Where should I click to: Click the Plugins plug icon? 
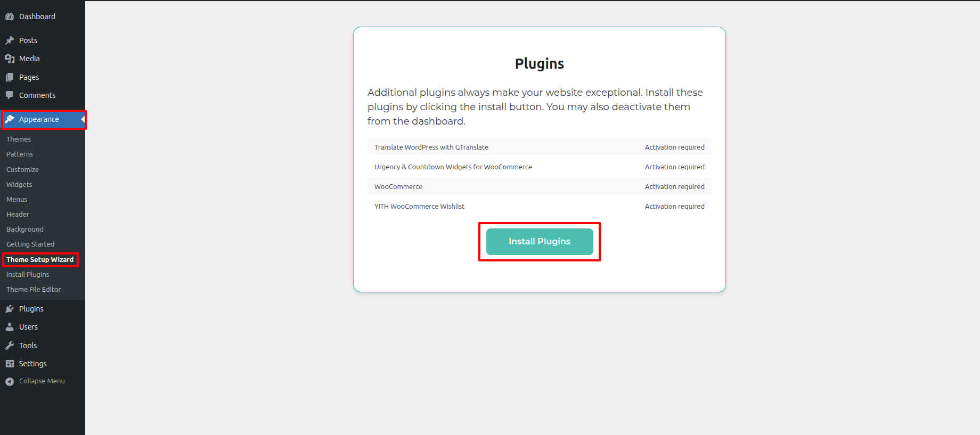10,309
